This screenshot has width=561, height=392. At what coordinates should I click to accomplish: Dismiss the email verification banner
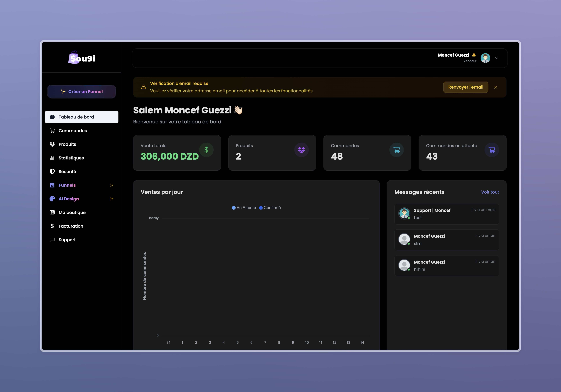tap(496, 87)
